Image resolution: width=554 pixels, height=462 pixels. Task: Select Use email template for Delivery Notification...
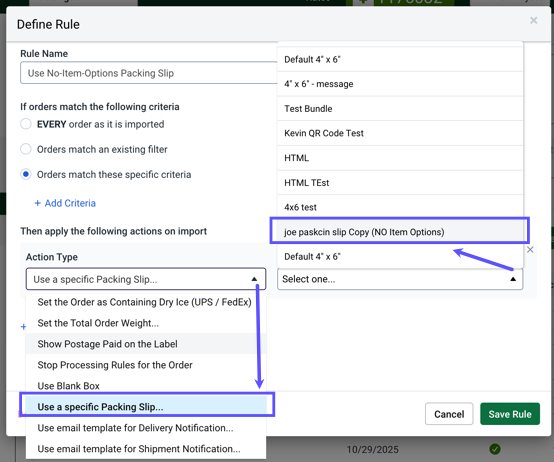[x=146, y=428]
